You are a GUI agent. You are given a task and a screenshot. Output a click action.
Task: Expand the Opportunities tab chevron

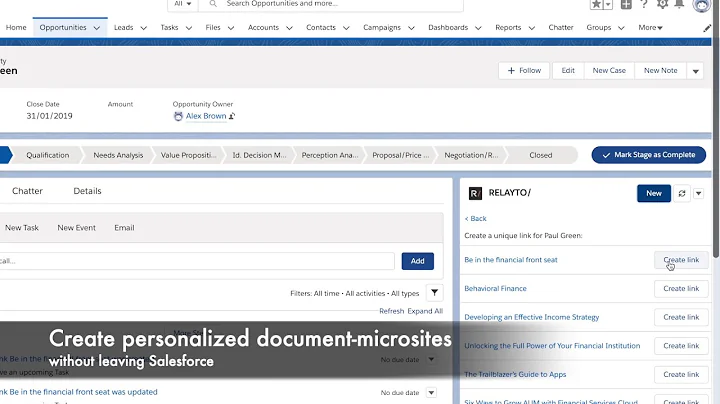pos(97,28)
